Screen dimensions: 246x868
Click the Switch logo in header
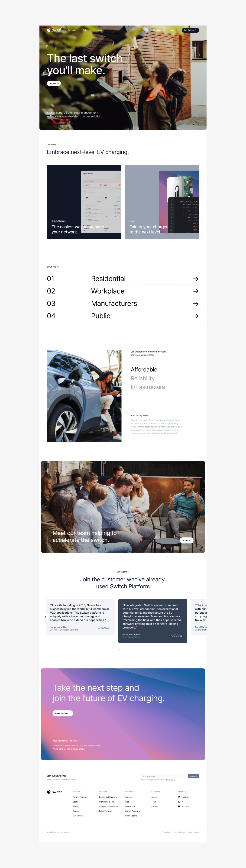55,30
